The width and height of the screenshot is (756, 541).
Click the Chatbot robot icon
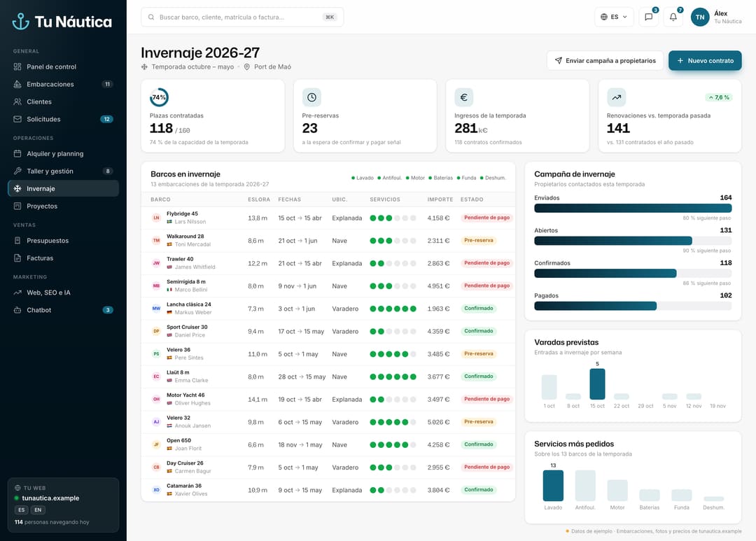[x=17, y=310]
